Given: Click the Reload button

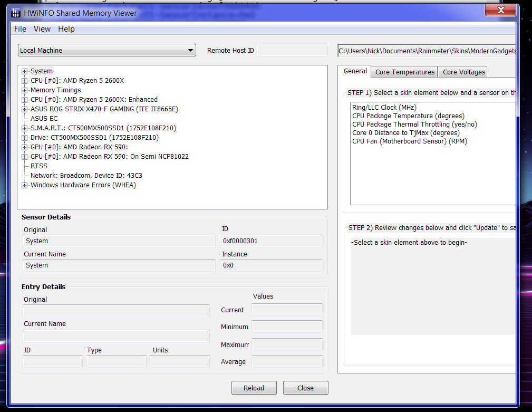Looking at the screenshot, I should click(254, 388).
